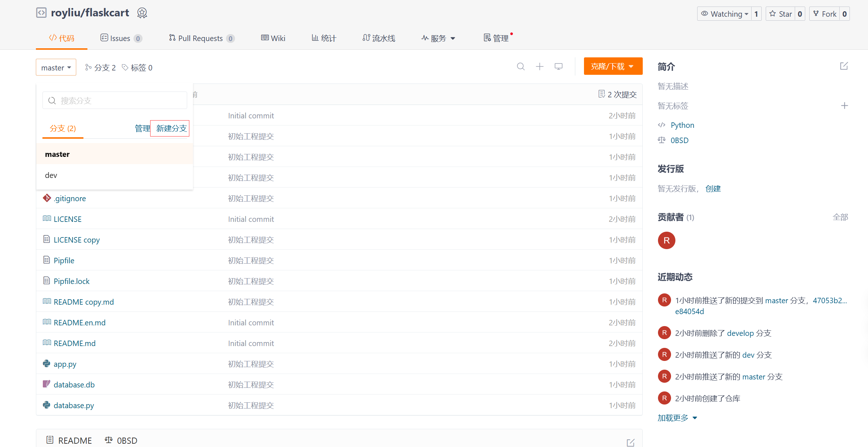Open the 克隆/下载 dropdown button
The width and height of the screenshot is (868, 447).
[x=613, y=66]
